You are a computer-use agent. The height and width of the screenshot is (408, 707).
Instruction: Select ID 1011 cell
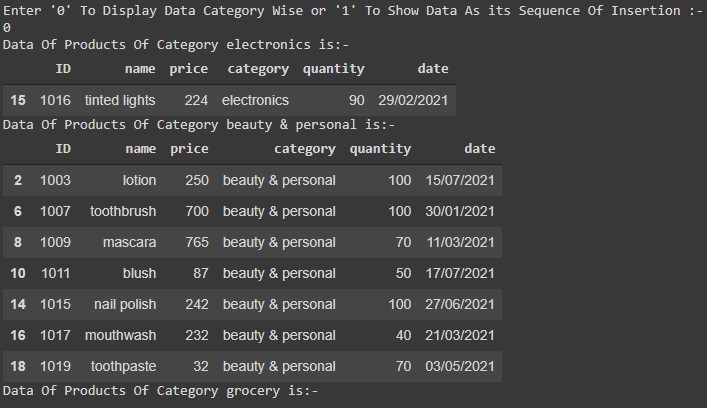click(55, 273)
